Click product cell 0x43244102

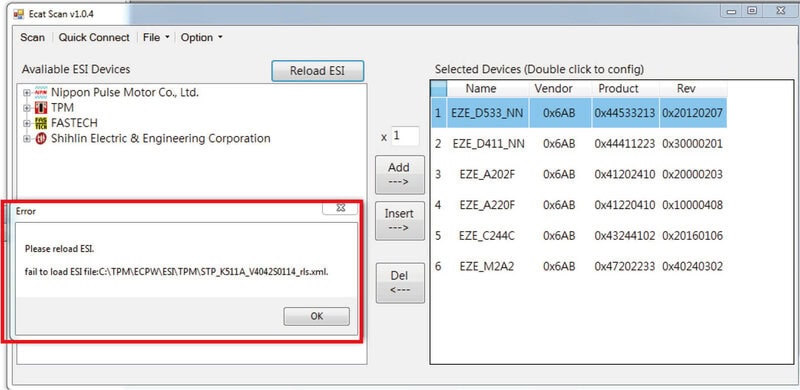pos(624,236)
